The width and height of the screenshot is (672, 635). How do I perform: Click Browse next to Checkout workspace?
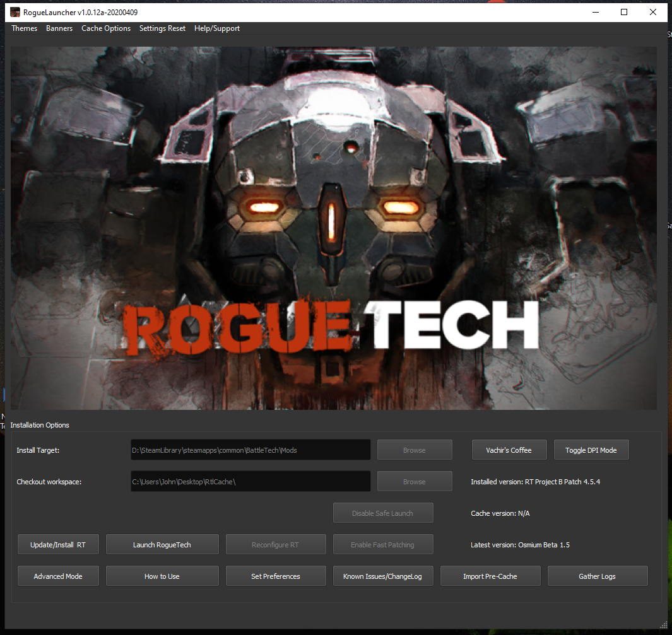click(x=415, y=482)
